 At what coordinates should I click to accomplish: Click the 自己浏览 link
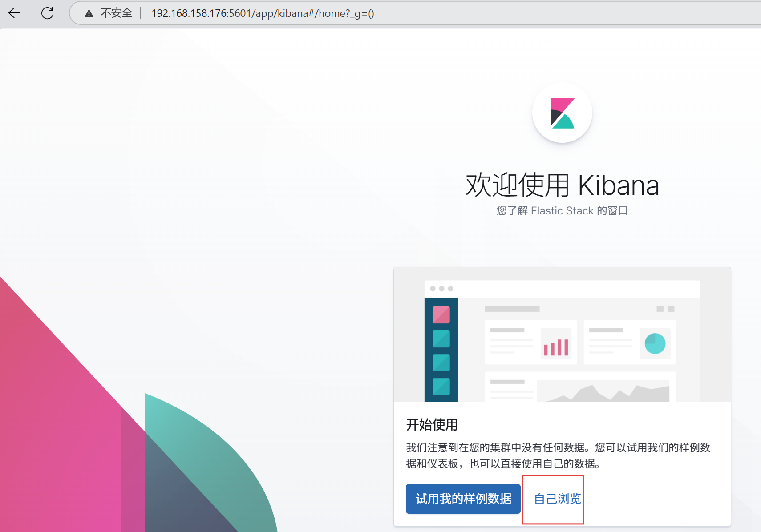click(557, 499)
